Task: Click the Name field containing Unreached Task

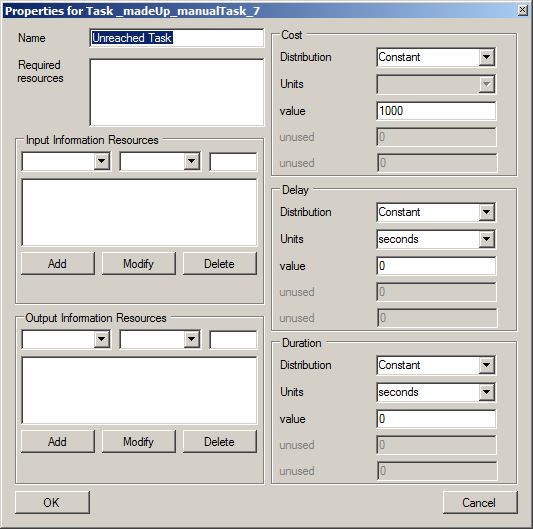Action: coord(176,38)
